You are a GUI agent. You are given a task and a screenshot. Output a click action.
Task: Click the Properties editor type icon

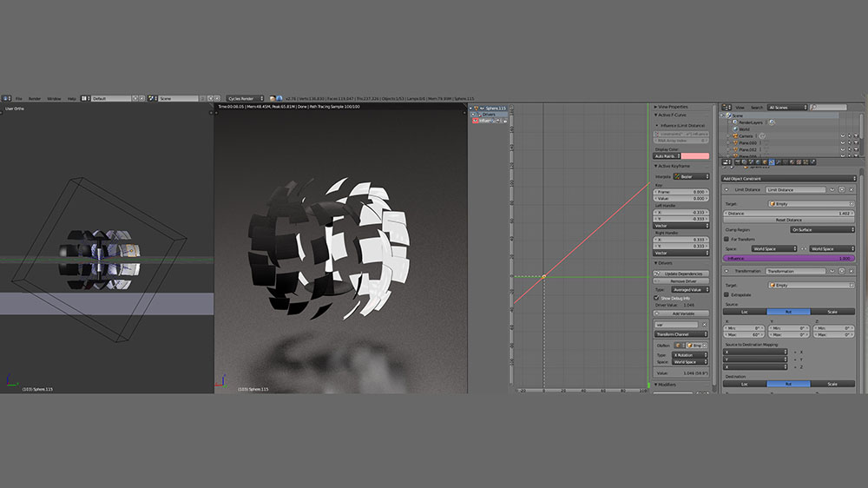pyautogui.click(x=727, y=162)
